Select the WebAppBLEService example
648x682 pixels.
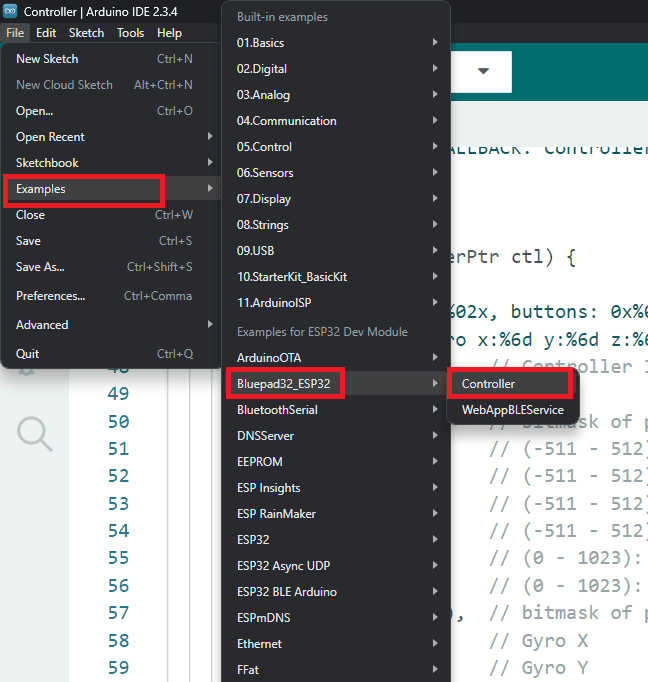(512, 410)
